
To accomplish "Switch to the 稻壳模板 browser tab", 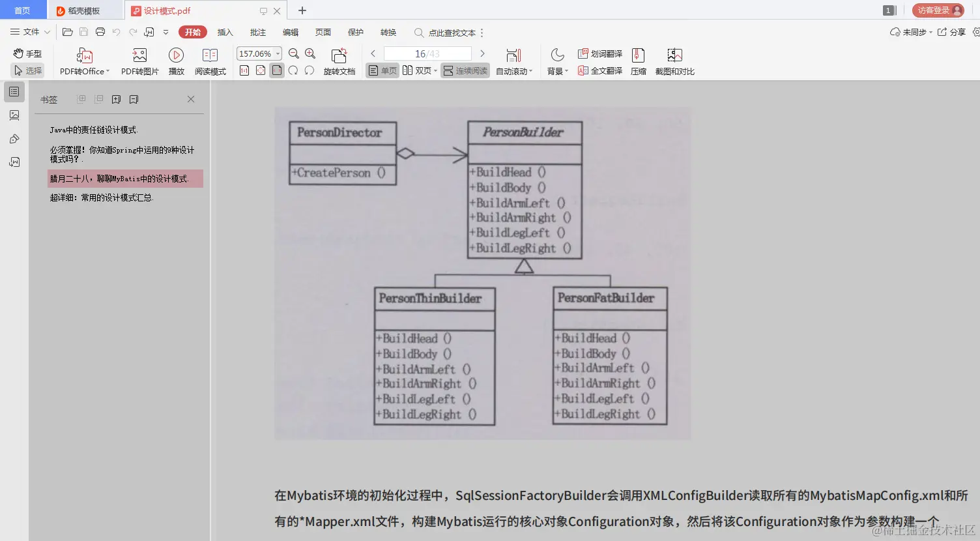I will click(x=85, y=10).
